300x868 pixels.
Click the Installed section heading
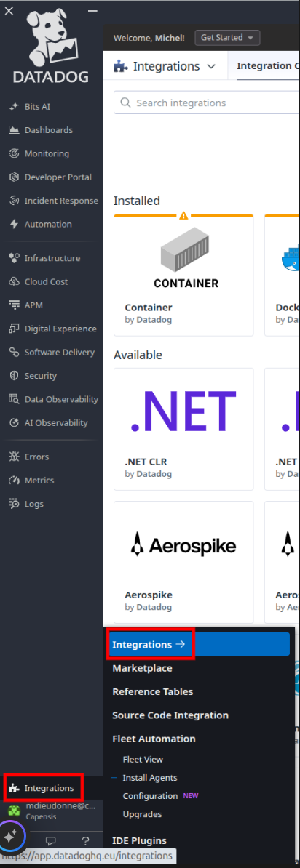point(137,201)
